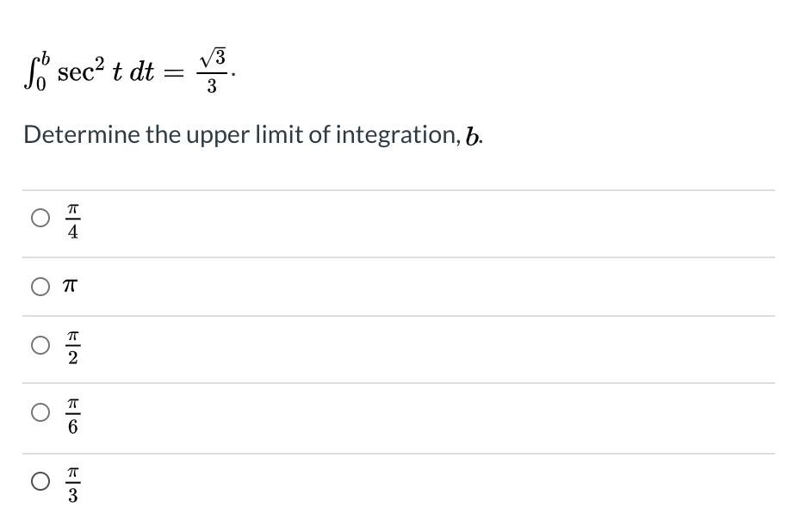Select the π radio button
794x532 pixels.
[40, 286]
